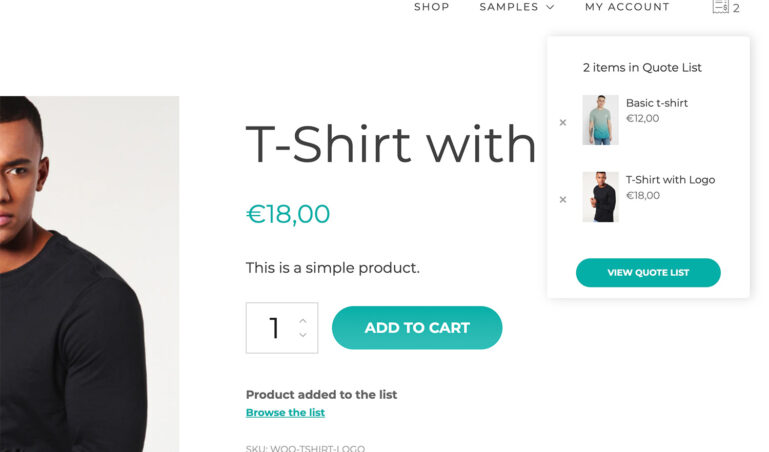This screenshot has height=452, width=769.
Task: Click the quote list item count number
Action: coord(737,8)
